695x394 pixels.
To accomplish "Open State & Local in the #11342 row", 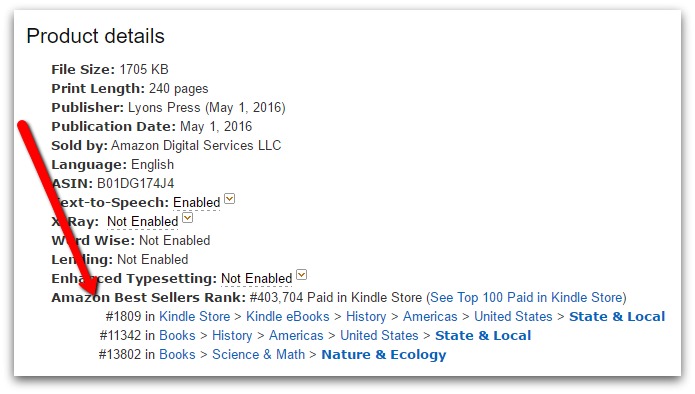I will click(483, 335).
